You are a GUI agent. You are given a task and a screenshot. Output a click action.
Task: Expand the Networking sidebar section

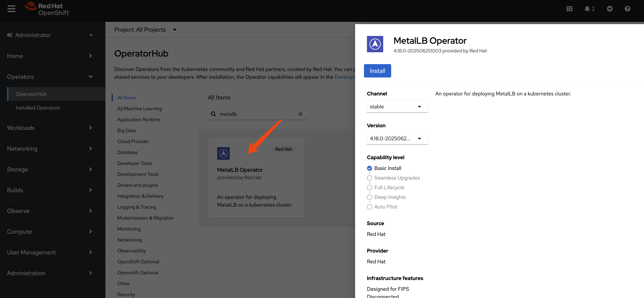pyautogui.click(x=50, y=148)
